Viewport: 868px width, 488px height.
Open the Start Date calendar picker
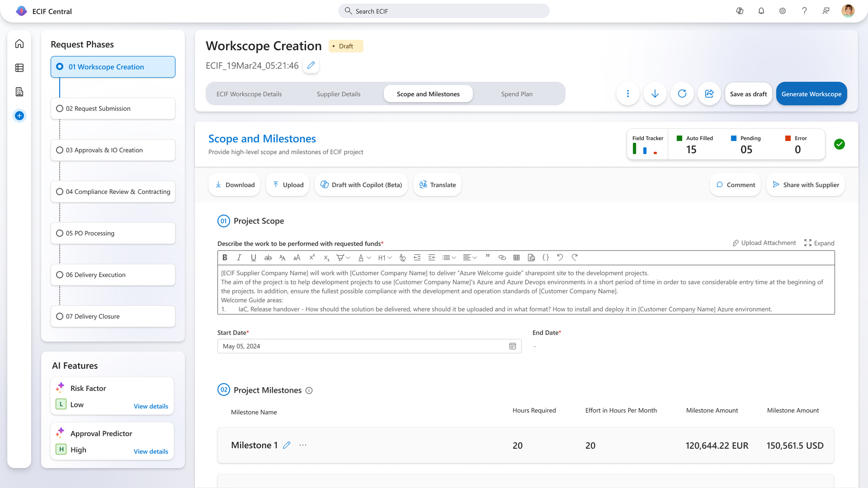pyautogui.click(x=512, y=346)
